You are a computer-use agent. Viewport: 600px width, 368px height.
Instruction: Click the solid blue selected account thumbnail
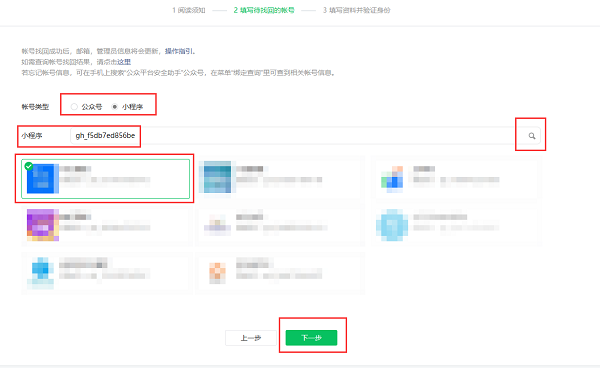click(42, 178)
